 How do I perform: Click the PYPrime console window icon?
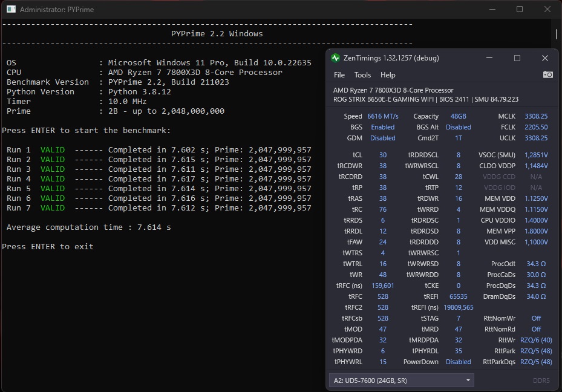coord(11,9)
